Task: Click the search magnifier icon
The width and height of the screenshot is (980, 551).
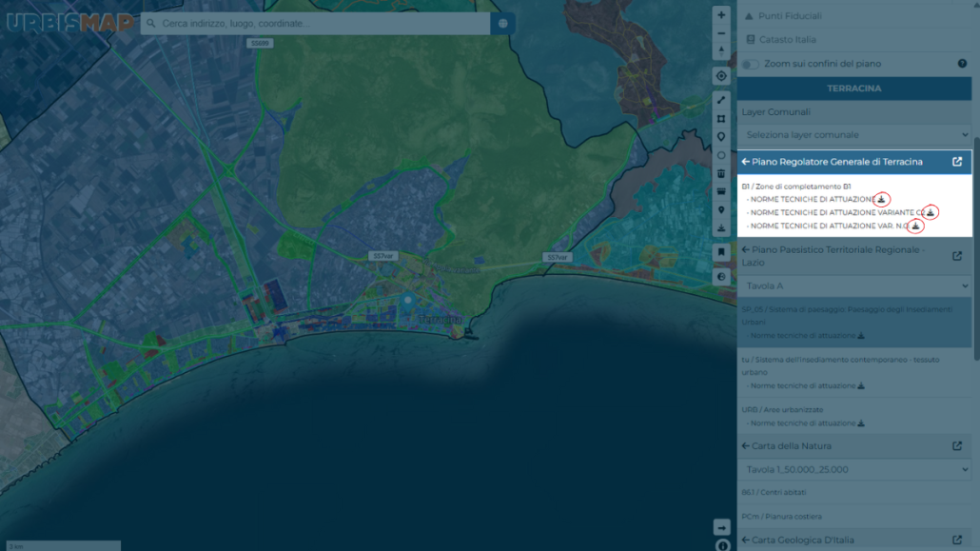Action: tap(150, 24)
